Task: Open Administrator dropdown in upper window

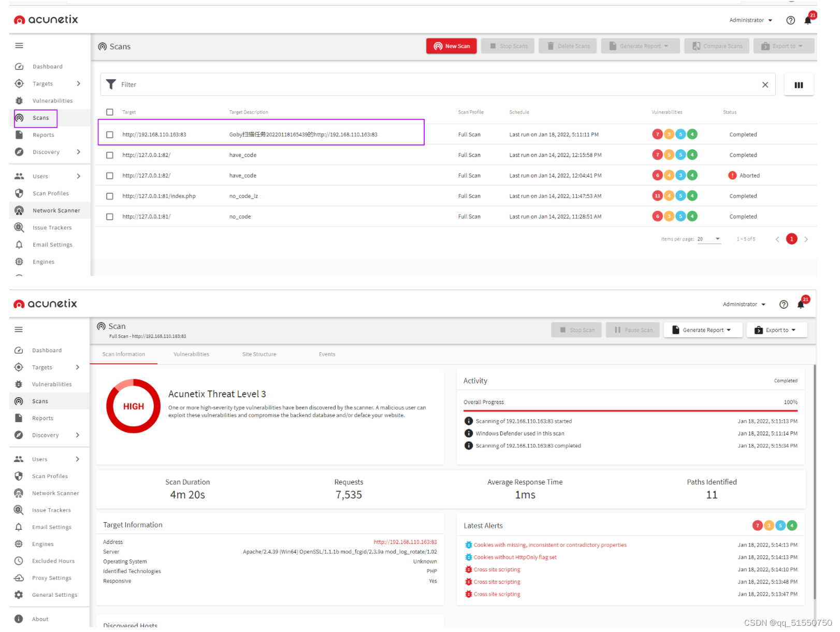Action: [750, 20]
